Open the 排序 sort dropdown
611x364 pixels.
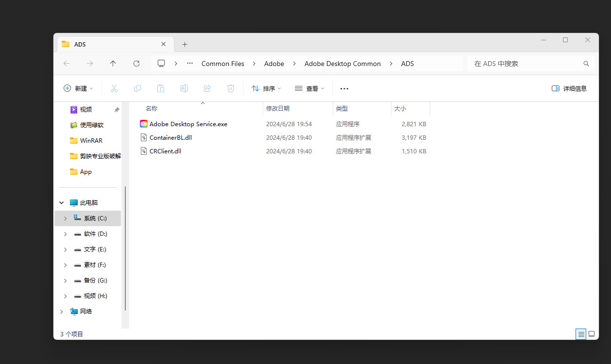[x=266, y=88]
